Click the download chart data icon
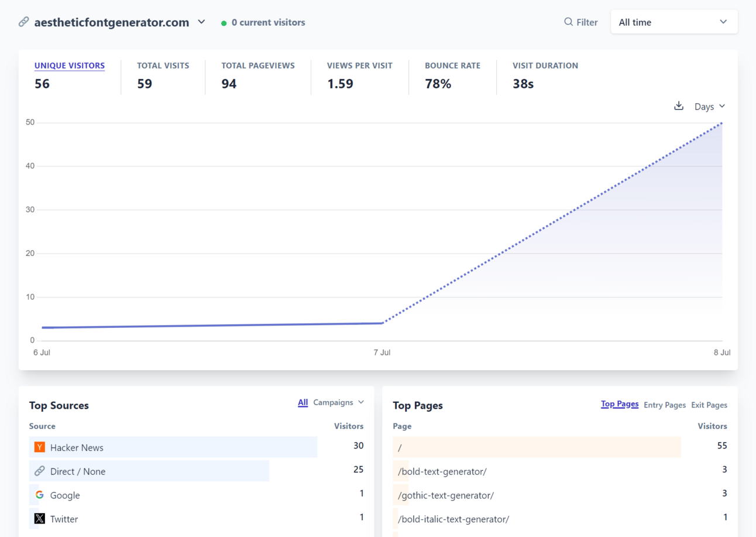 (x=679, y=106)
